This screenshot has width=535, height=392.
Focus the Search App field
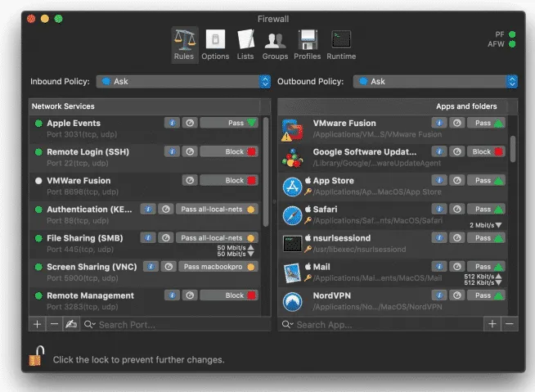[380, 324]
